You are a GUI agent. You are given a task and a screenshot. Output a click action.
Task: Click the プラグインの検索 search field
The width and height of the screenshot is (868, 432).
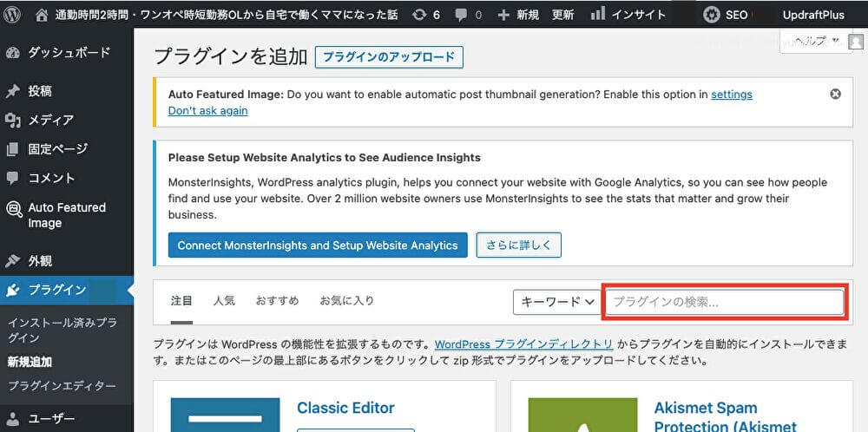pyautogui.click(x=725, y=302)
